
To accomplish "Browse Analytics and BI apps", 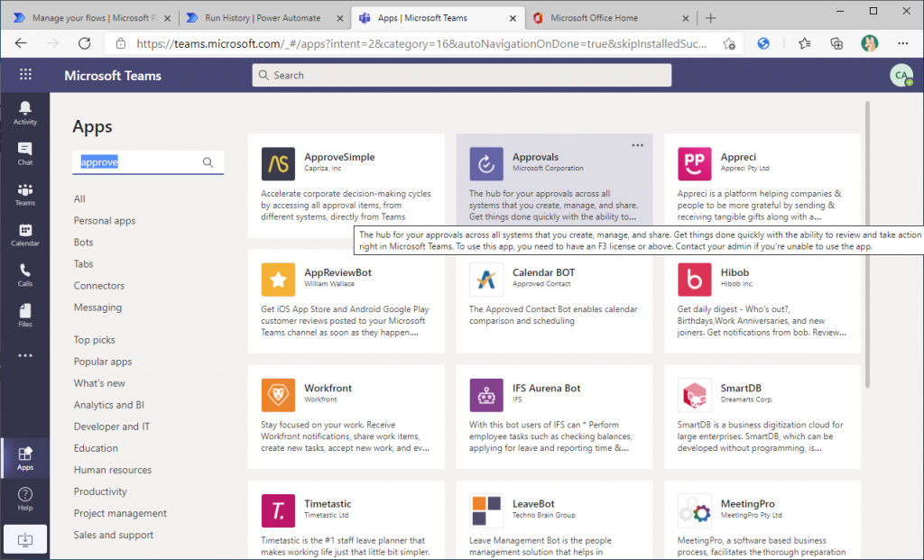I will click(x=109, y=405).
